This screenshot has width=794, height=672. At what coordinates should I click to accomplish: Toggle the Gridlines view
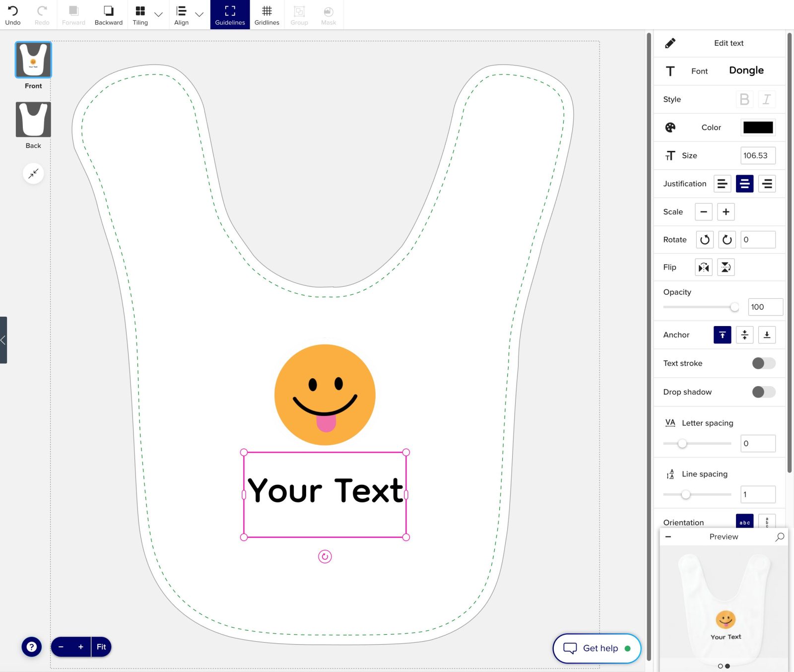(x=266, y=15)
